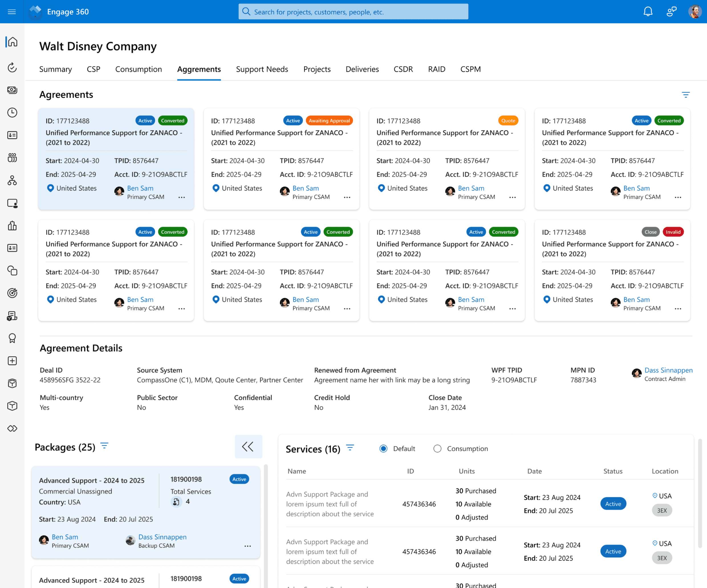Image resolution: width=707 pixels, height=588 pixels.
Task: Open more options on Close Invalid agreement card
Action: [x=678, y=309]
